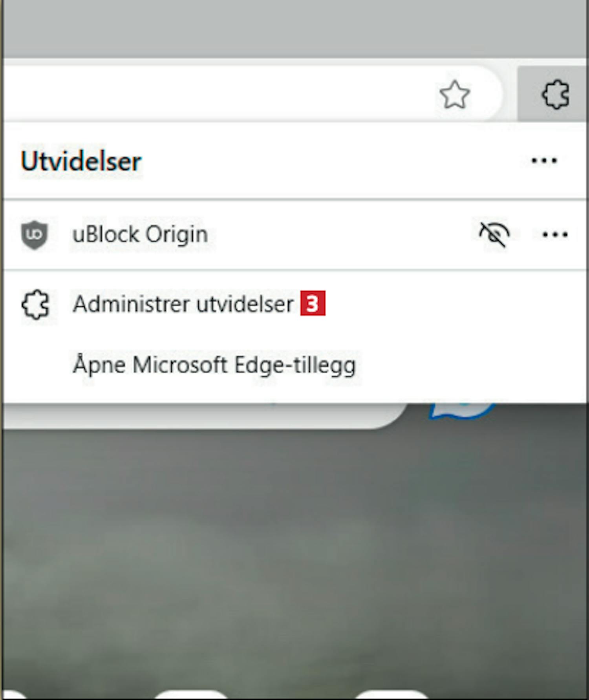Click the favorites star in address bar
589x700 pixels.
pos(455,94)
